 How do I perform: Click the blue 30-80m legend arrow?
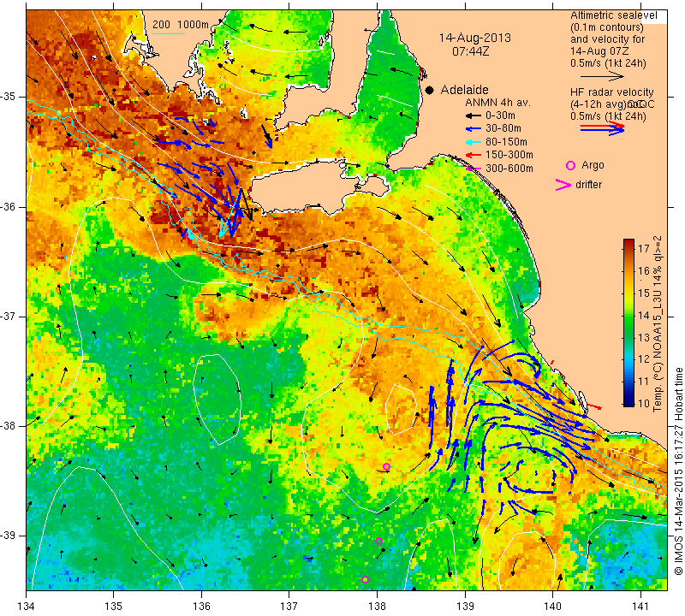(x=473, y=129)
